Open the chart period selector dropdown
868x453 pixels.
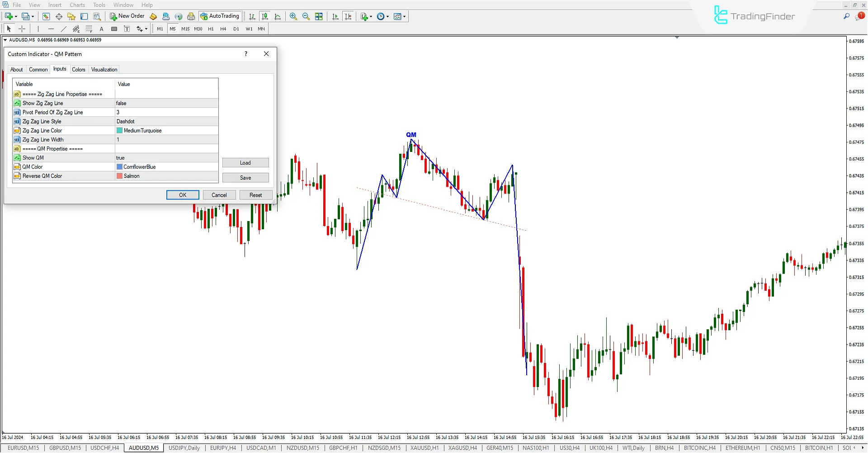click(388, 16)
